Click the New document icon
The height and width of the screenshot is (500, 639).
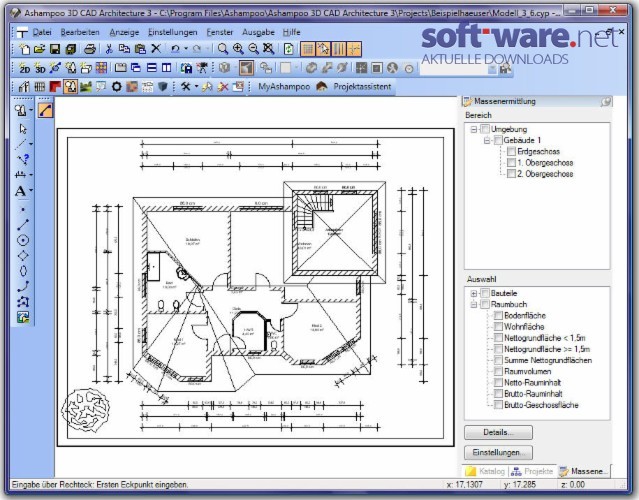(24, 49)
